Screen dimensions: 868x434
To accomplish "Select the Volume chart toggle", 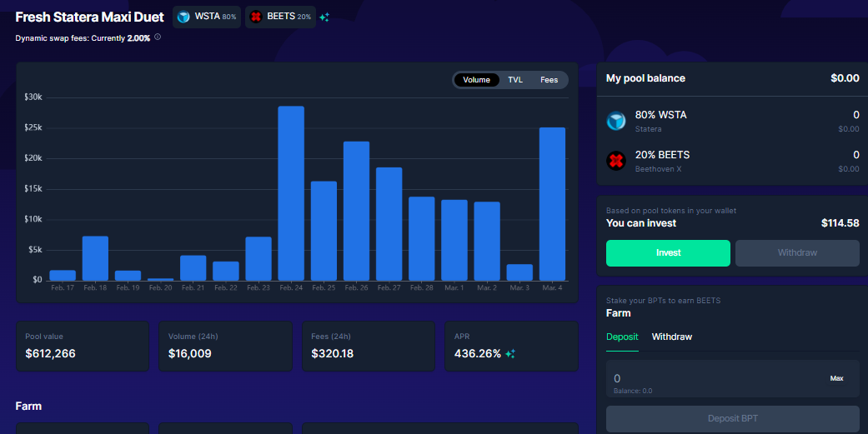I will click(477, 80).
